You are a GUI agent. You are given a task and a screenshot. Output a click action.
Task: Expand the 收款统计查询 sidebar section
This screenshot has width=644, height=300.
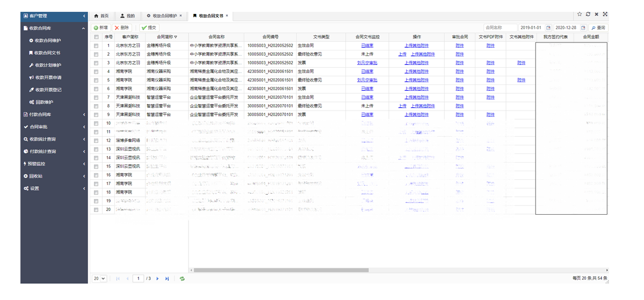tap(54, 139)
